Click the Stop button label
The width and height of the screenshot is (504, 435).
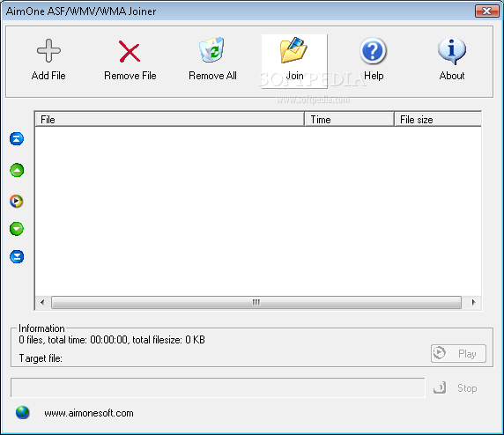pos(467,388)
